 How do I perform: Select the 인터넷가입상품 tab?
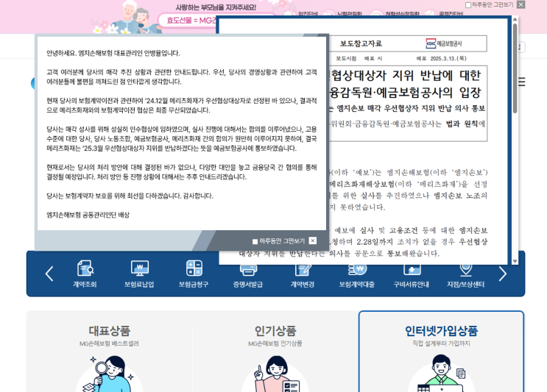441,330
